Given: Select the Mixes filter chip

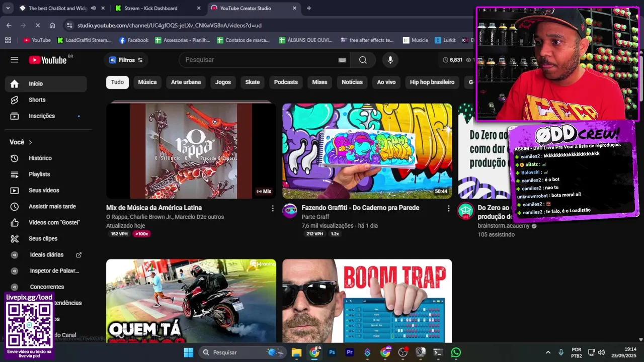Looking at the screenshot, I should pyautogui.click(x=319, y=82).
